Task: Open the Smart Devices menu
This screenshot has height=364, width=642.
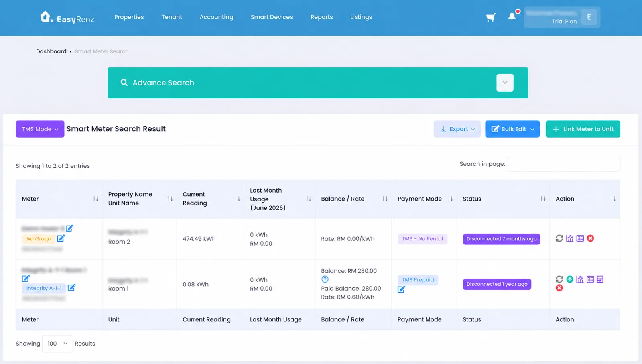Action: point(272,17)
